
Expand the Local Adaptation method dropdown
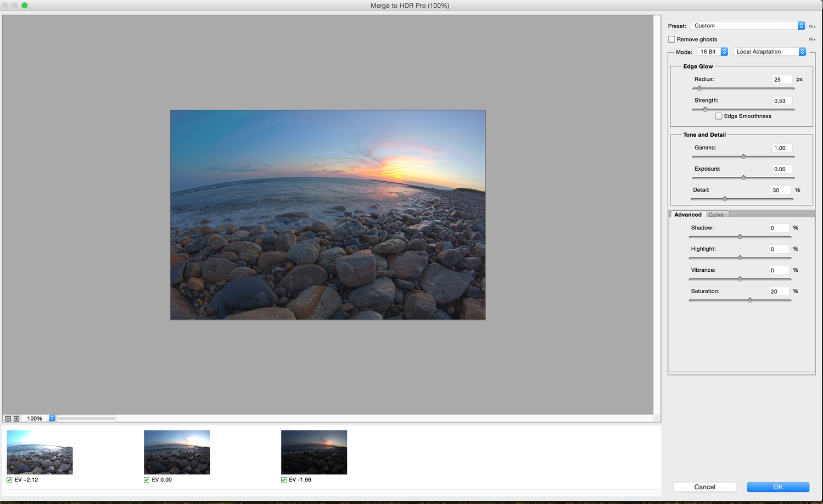coord(769,52)
